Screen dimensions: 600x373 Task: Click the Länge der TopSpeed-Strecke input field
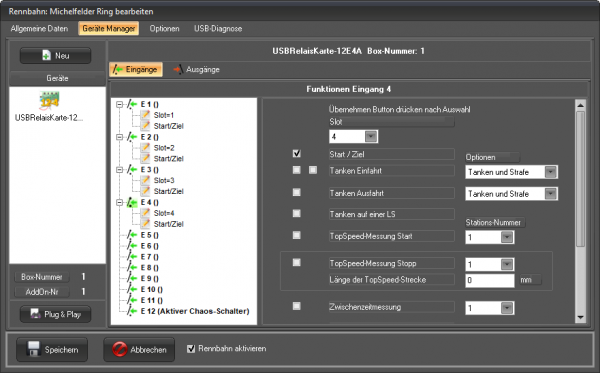point(490,280)
